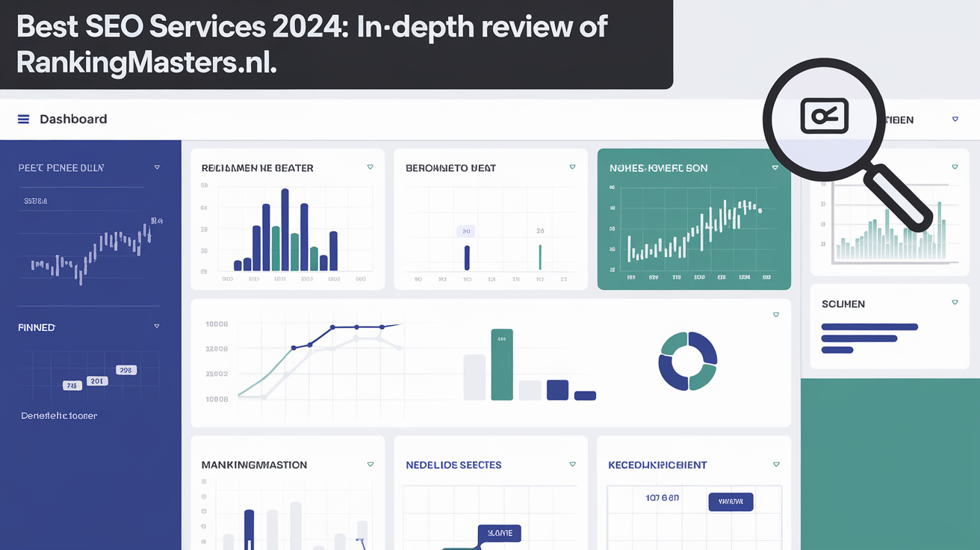
Task: Click the donut chart in the middle card
Action: [x=687, y=361]
